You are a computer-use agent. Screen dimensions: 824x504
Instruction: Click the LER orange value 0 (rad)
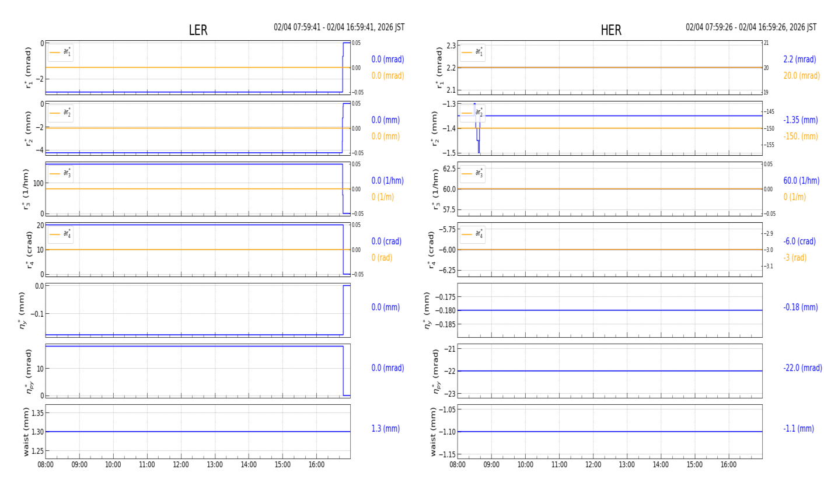(382, 258)
